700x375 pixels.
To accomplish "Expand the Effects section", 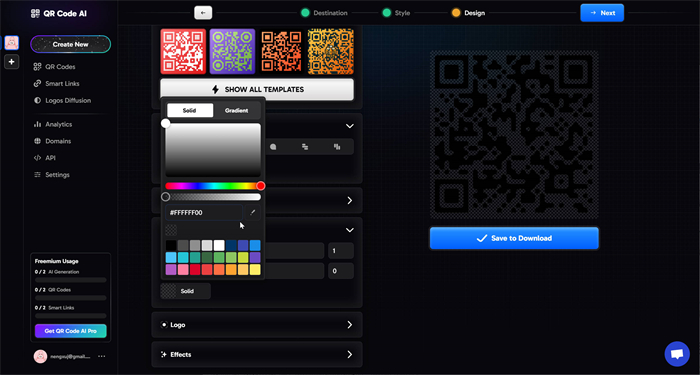I will click(257, 354).
